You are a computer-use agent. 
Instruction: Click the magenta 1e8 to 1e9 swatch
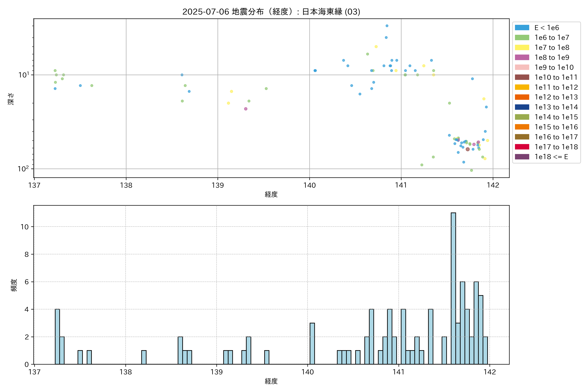coord(522,57)
